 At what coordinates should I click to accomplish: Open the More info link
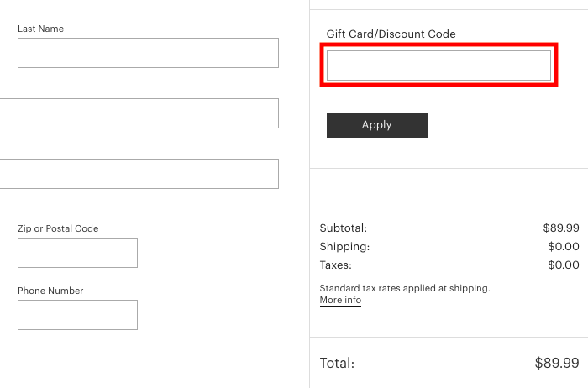click(340, 300)
